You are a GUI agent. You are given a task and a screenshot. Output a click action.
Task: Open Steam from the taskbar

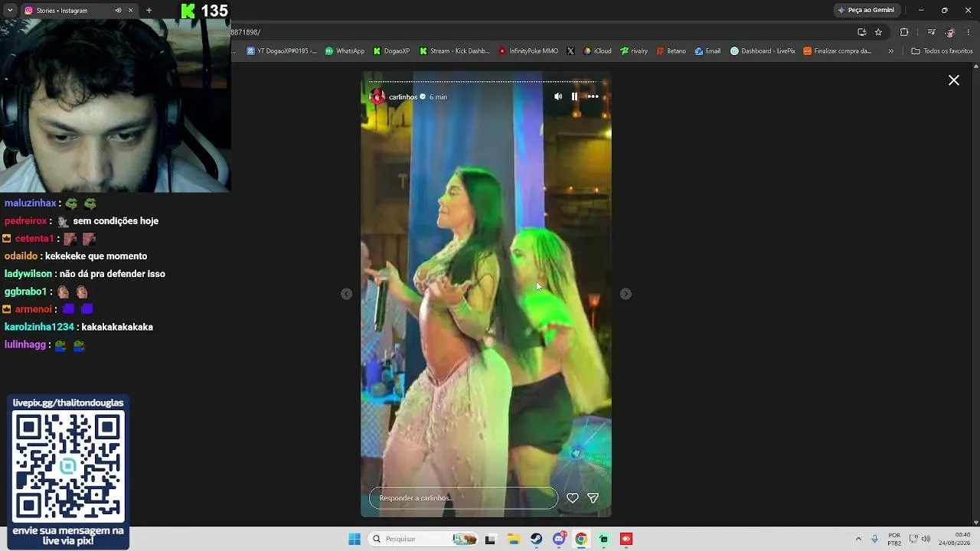[537, 539]
